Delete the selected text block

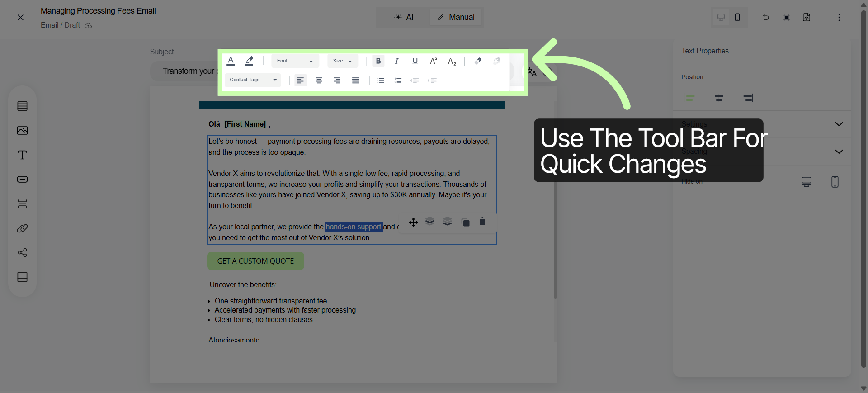482,222
